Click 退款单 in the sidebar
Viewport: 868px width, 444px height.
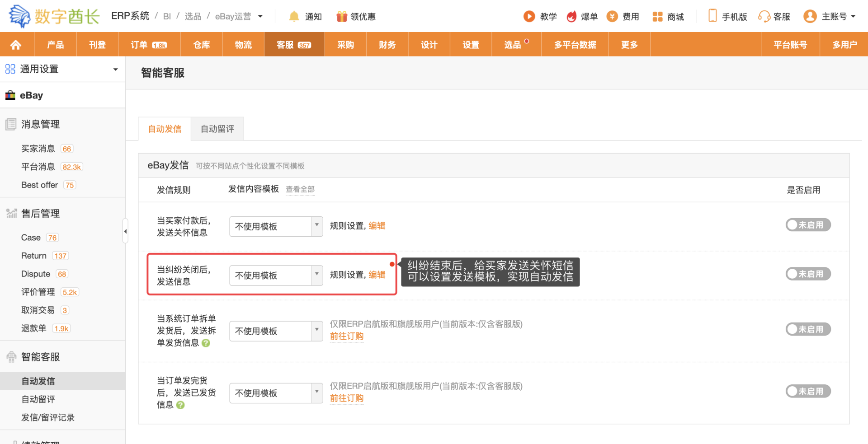34,328
